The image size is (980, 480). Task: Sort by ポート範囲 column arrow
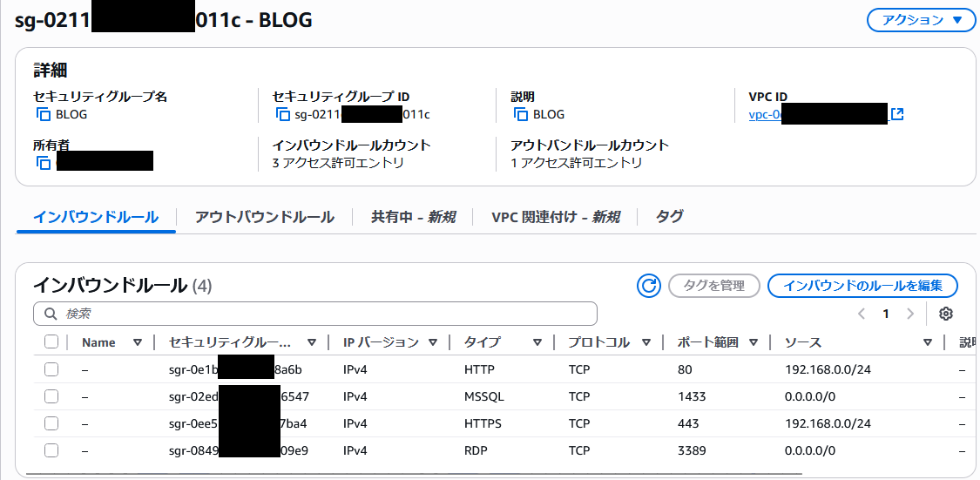[x=753, y=342]
